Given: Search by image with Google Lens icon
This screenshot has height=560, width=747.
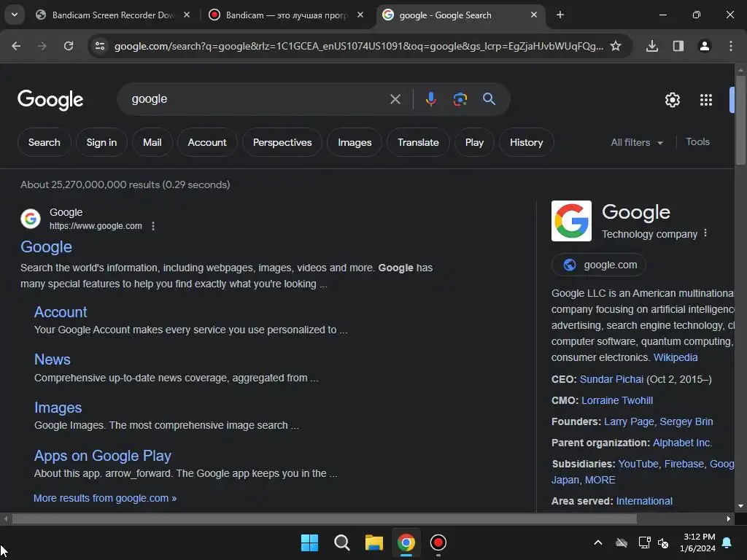Looking at the screenshot, I should coord(460,99).
